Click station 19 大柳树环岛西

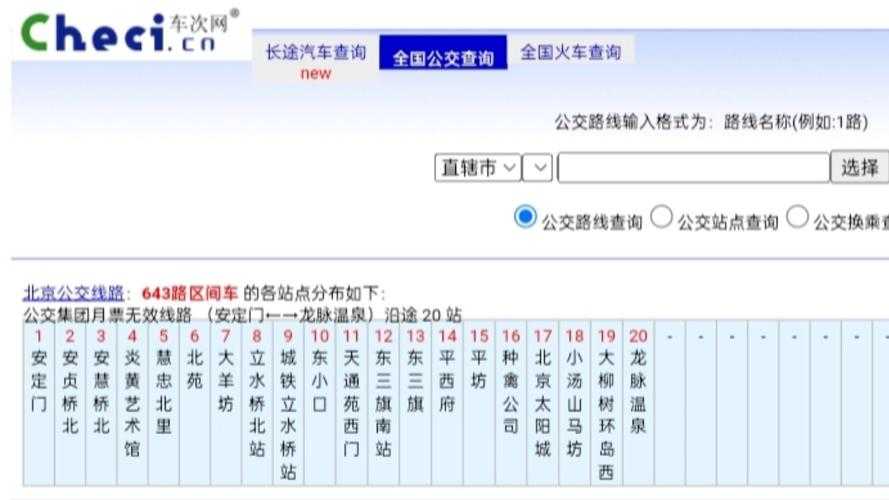pos(606,414)
